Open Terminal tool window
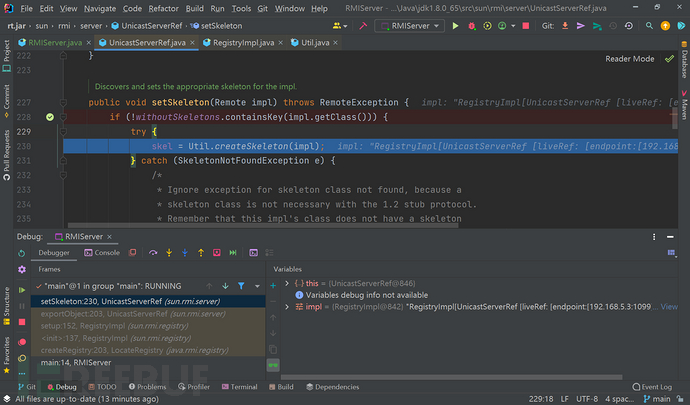Viewport: 690px width, 405px height. point(239,387)
